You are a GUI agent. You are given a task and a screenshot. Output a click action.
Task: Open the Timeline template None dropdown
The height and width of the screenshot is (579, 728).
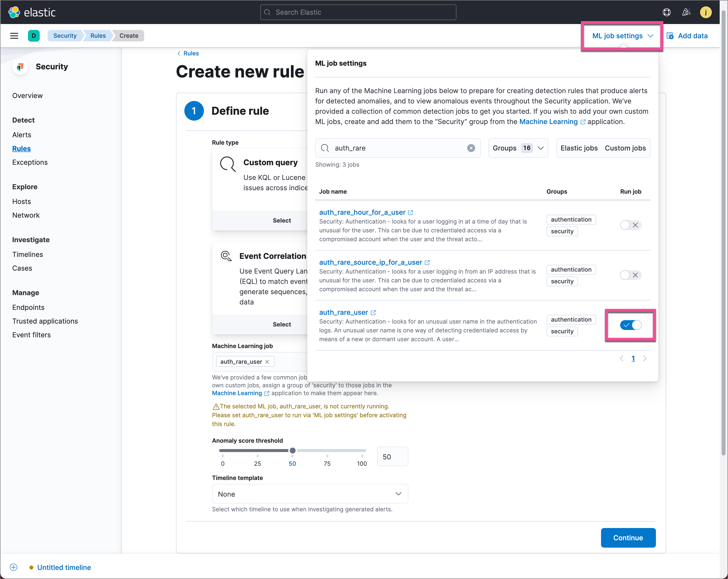(x=310, y=494)
